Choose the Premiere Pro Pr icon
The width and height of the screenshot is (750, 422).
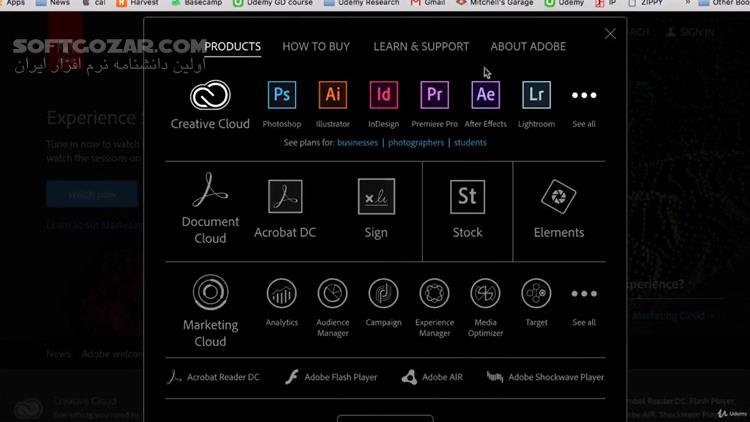(x=434, y=95)
